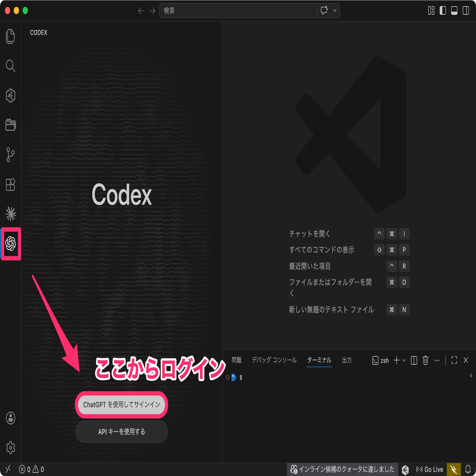Click the すべてのコマンドの表示 shortcut text
This screenshot has width=476, height=476.
pos(322,250)
